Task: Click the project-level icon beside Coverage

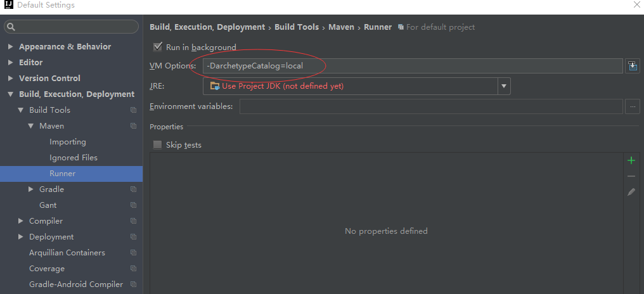Action: tap(133, 269)
